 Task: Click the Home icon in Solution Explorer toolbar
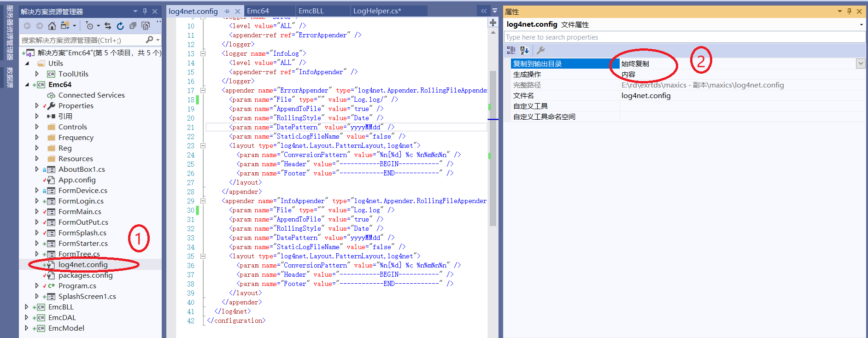[x=52, y=26]
